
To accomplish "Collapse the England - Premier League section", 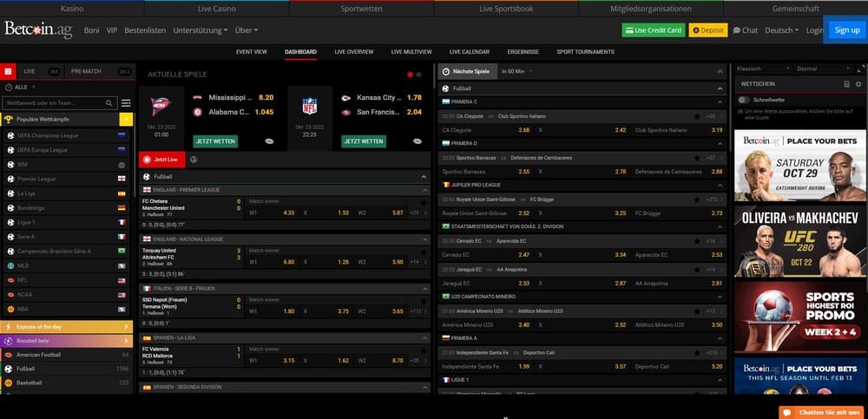I will point(425,190).
